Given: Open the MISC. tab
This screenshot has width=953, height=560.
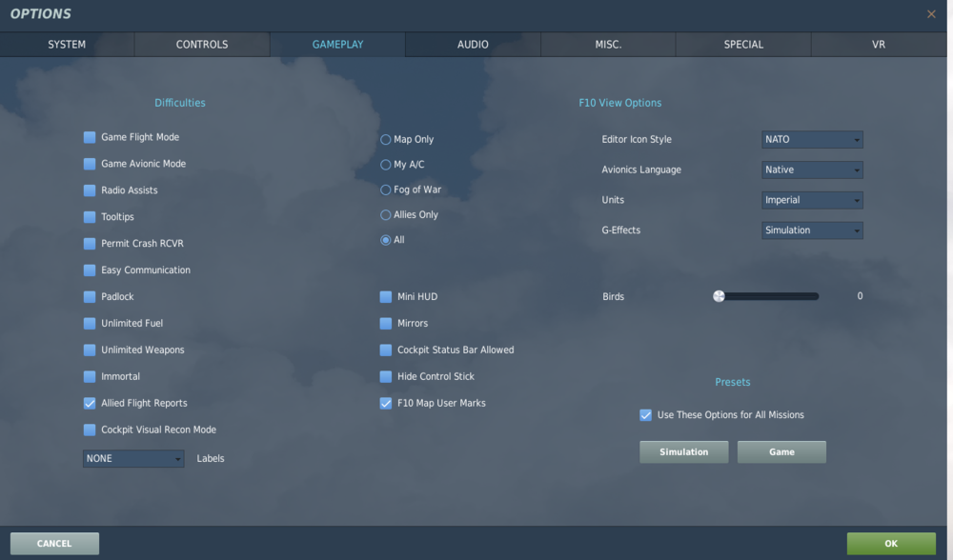Looking at the screenshot, I should 608,45.
